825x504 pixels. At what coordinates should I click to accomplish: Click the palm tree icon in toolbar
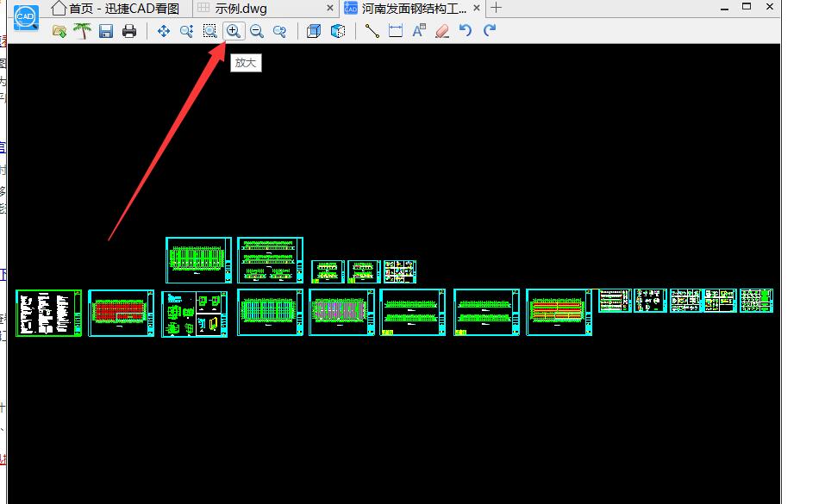[x=82, y=31]
